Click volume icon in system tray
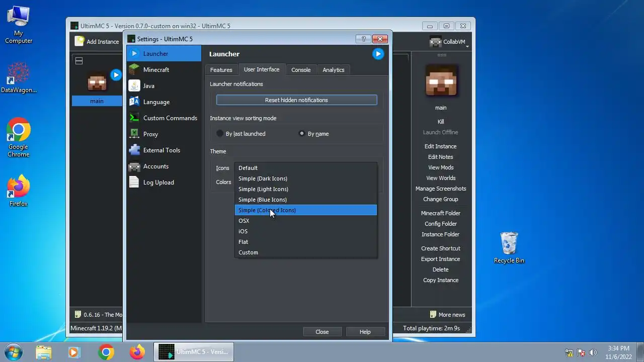Image resolution: width=644 pixels, height=362 pixels. 593,352
